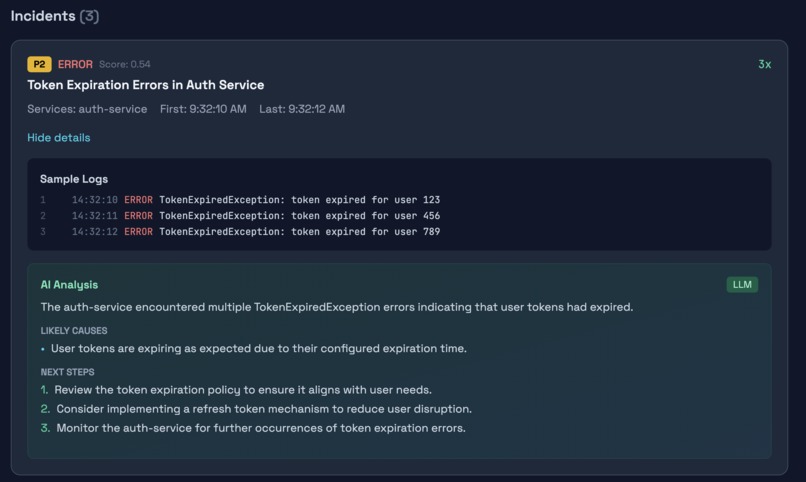
Task: Click First: 9:32:10 AM timestamp
Action: (203, 109)
